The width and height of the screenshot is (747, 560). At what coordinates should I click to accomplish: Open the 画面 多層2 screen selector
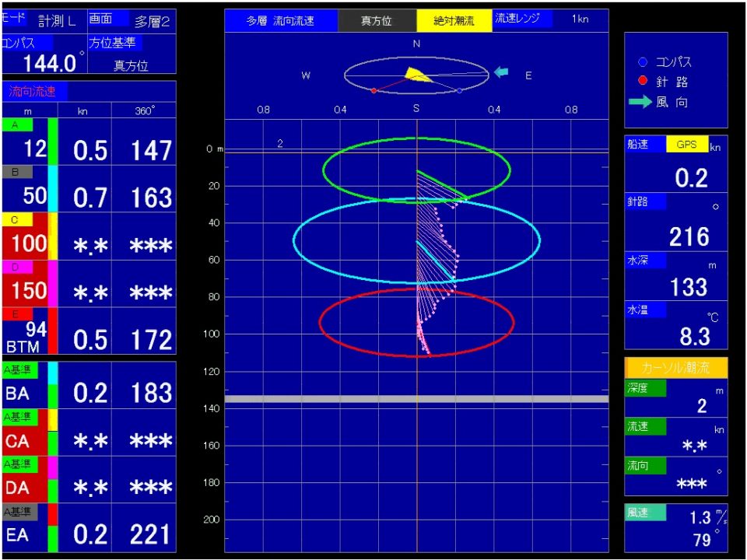pyautogui.click(x=131, y=21)
